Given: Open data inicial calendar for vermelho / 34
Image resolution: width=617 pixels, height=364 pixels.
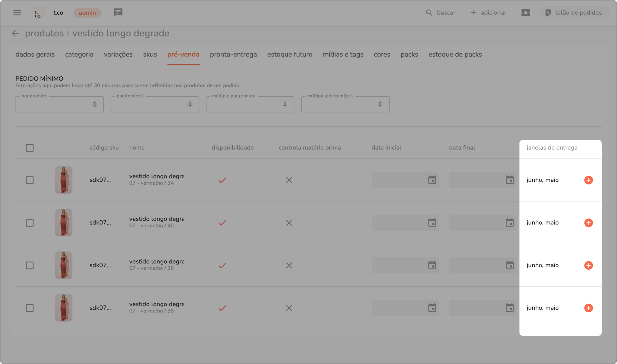Looking at the screenshot, I should pyautogui.click(x=432, y=180).
